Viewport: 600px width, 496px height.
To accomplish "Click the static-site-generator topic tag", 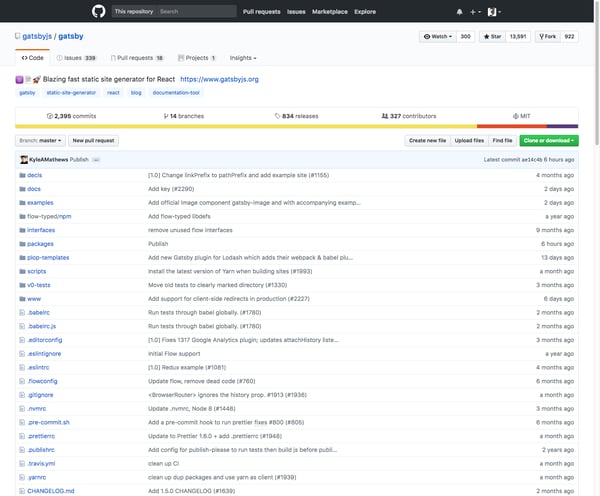I will pyautogui.click(x=71, y=93).
